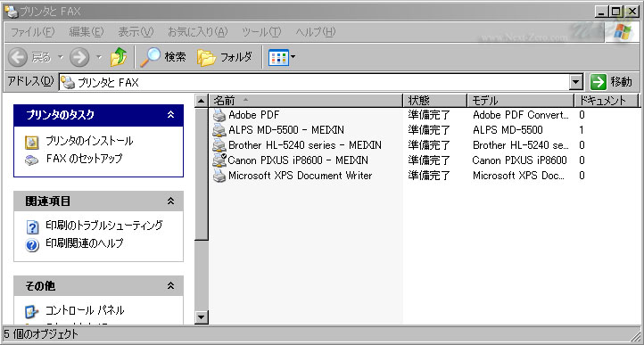The width and height of the screenshot is (644, 345).
Task: Click the task pane scroll down arrow
Action: click(201, 317)
